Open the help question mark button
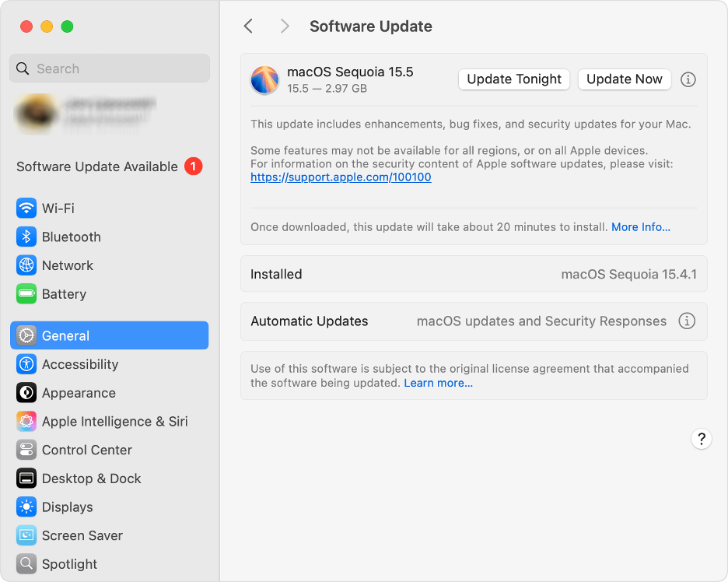728x582 pixels. (x=701, y=439)
